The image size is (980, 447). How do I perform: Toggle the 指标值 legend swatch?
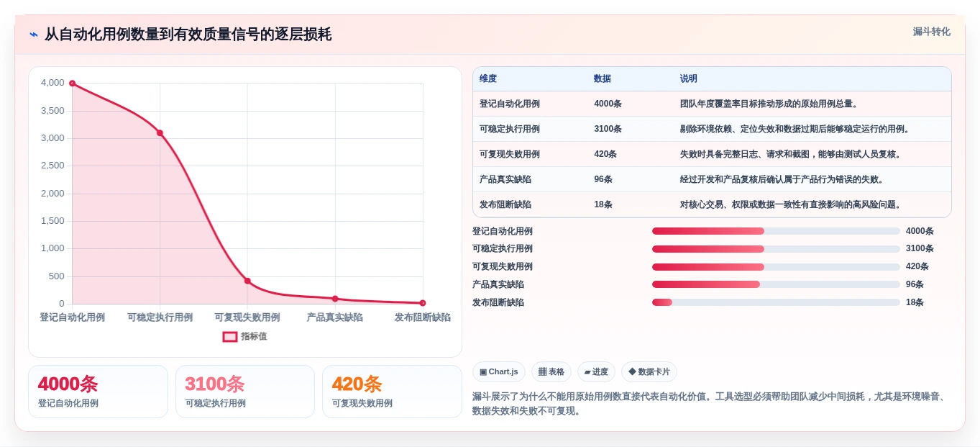[230, 336]
